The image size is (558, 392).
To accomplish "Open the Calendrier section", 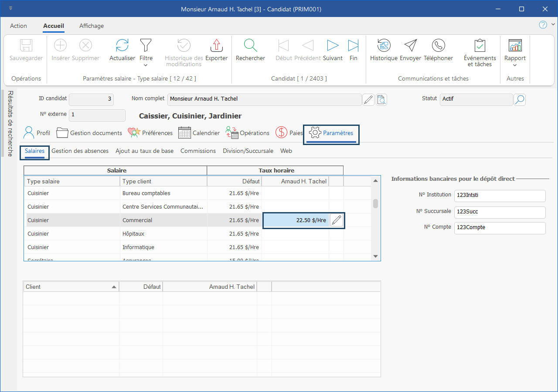I will [199, 133].
